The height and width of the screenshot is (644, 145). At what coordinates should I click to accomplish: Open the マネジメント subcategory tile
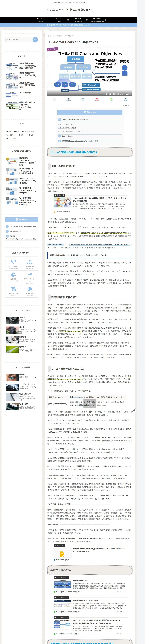coord(30,264)
